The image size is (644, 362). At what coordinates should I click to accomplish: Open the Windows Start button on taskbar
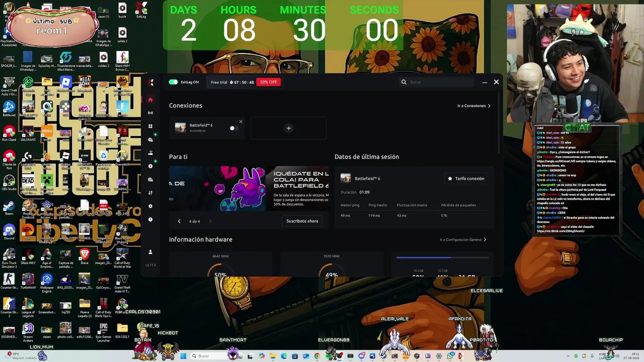tap(183, 356)
